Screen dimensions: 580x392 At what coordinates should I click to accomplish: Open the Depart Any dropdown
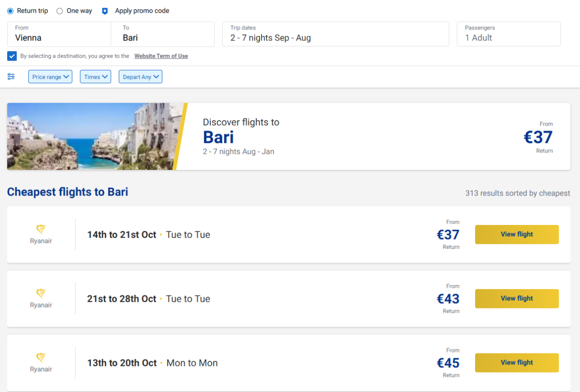pos(140,77)
